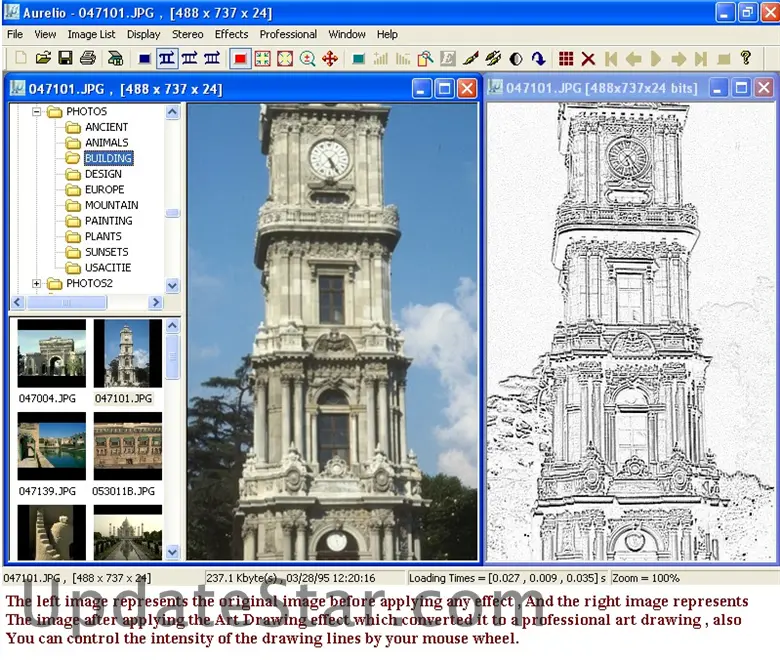Toggle the solid blue square view button
Image resolution: width=780 pixels, height=660 pixels.
144,58
